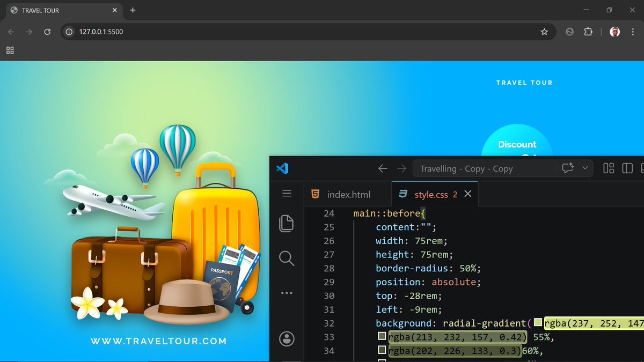
Task: Open the Chrome Extensions puzzle icon
Action: tap(588, 32)
